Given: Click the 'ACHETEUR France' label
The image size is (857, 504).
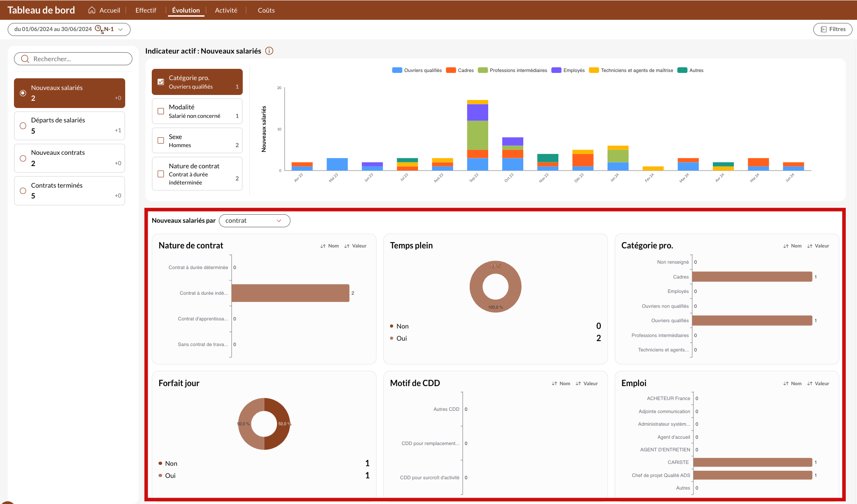Looking at the screenshot, I should click(x=668, y=398).
